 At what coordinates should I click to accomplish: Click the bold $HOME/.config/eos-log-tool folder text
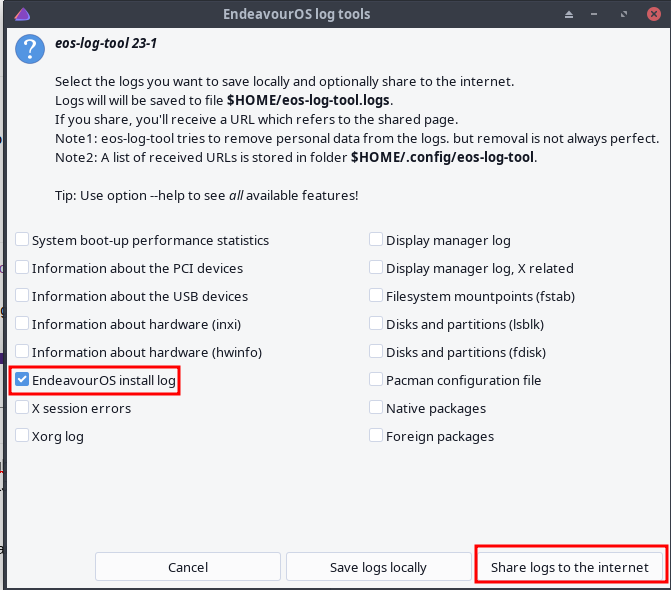click(x=442, y=157)
